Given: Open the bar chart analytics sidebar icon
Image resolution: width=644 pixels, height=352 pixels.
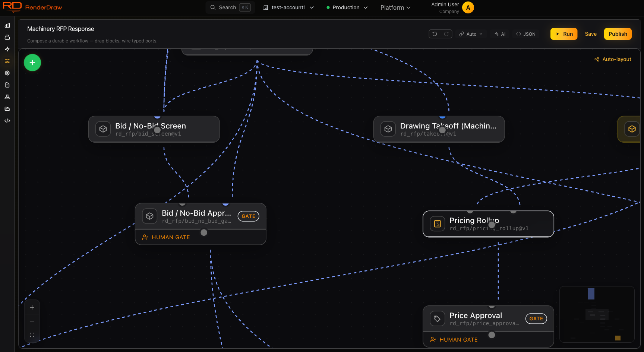Looking at the screenshot, I should pos(7,25).
